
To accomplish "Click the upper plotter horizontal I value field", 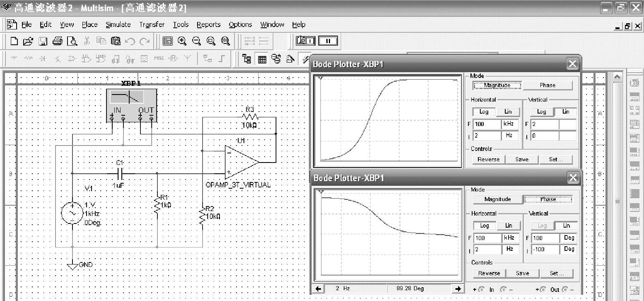I will [x=487, y=136].
